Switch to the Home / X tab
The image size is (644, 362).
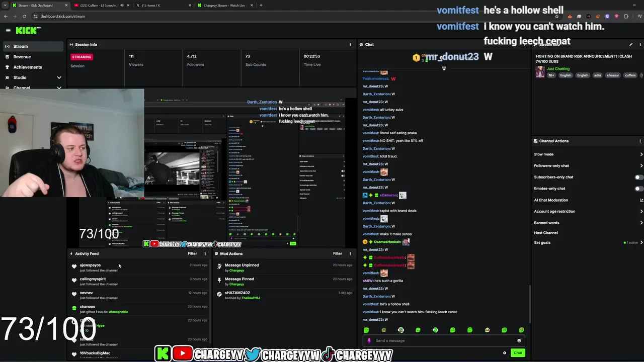tap(163, 6)
